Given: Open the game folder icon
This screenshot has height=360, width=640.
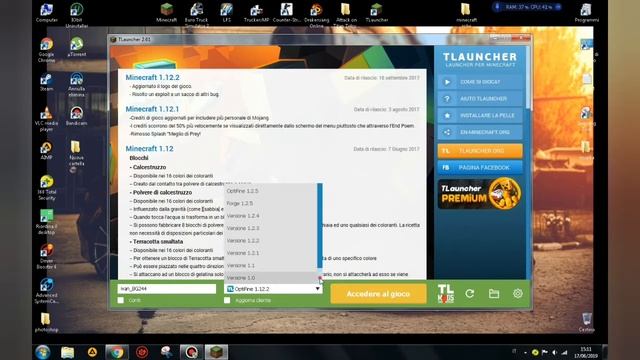Looking at the screenshot, I should (x=494, y=293).
